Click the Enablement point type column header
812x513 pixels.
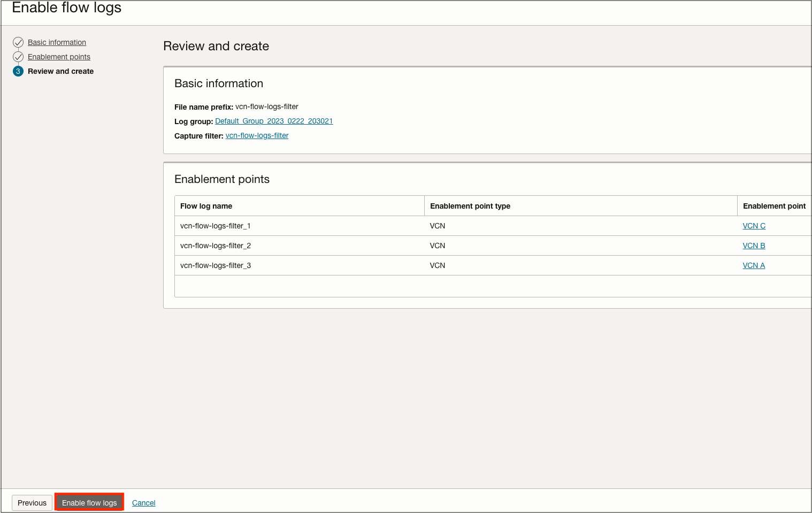coord(470,206)
